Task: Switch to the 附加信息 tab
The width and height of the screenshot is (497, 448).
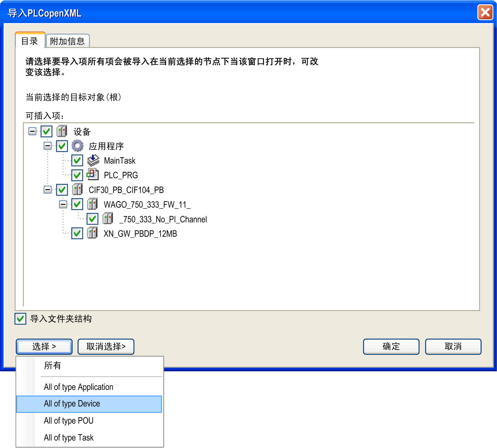Action: 67,41
